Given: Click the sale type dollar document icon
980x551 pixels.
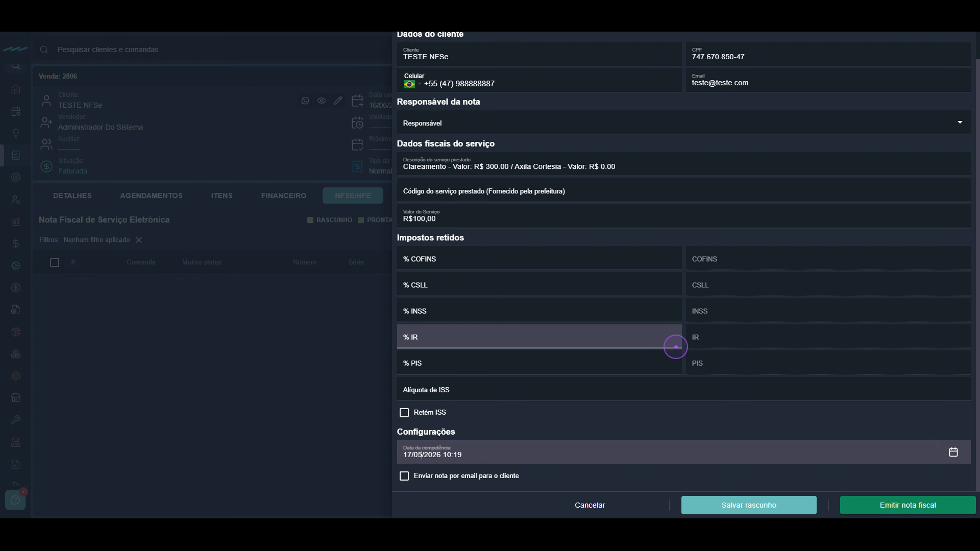Looking at the screenshot, I should coord(357,166).
